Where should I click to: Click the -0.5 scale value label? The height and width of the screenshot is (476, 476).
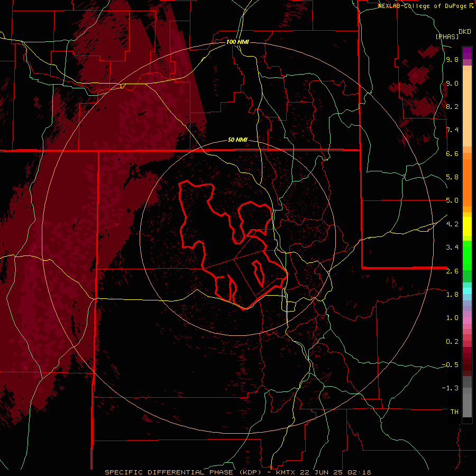[x=450, y=364]
